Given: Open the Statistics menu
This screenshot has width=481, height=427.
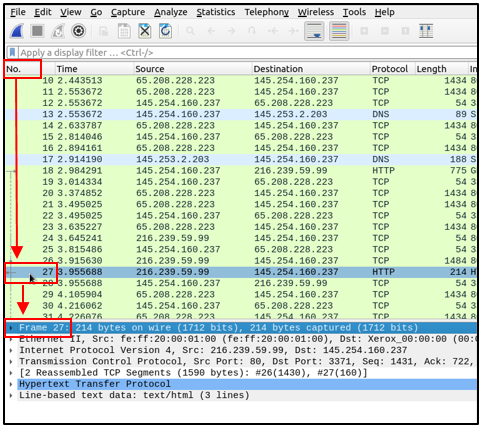Looking at the screenshot, I should (216, 12).
